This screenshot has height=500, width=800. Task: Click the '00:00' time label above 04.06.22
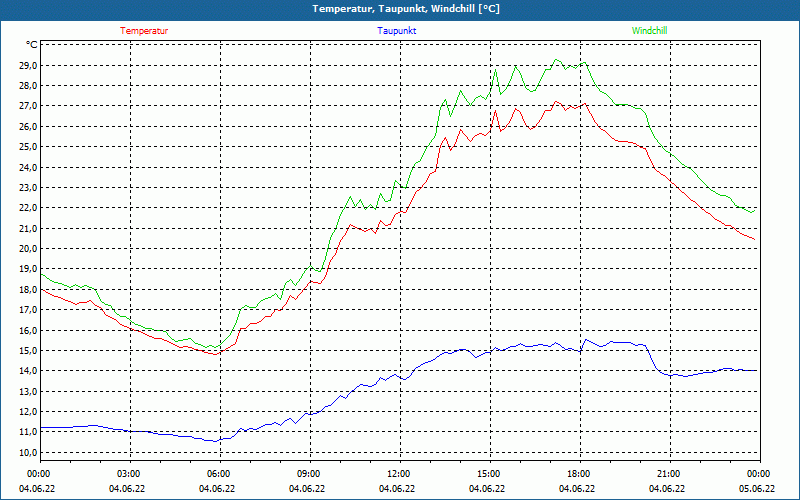(x=38, y=474)
